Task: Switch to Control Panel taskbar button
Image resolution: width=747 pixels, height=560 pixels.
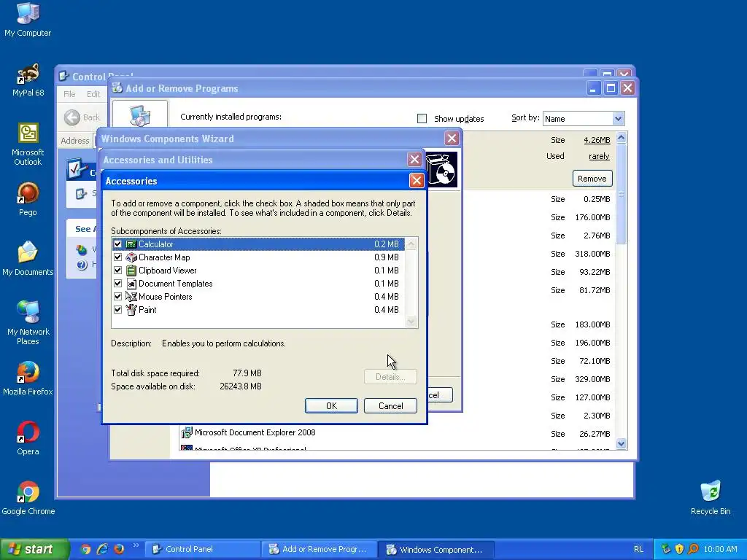Action: (x=203, y=549)
